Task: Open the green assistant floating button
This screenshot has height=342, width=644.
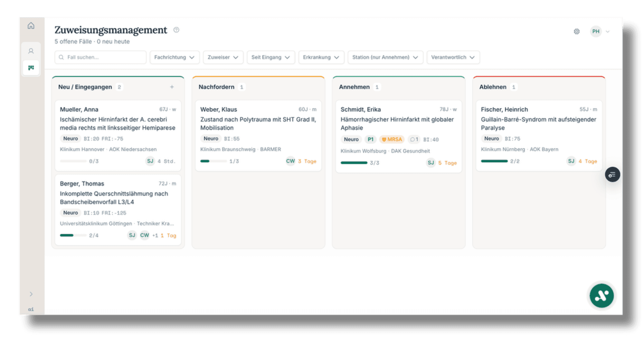Action: click(x=601, y=295)
